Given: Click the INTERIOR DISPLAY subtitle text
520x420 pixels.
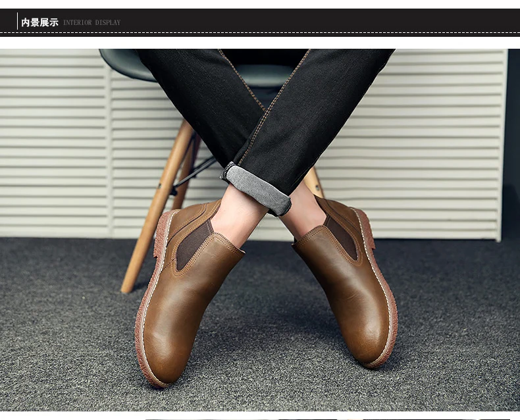Looking at the screenshot, I should click(92, 23).
